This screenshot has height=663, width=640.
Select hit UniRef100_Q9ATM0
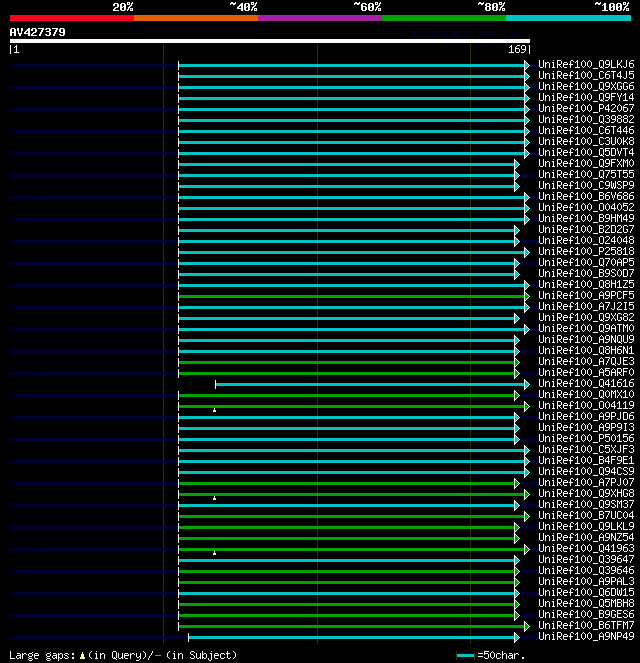(x=586, y=328)
